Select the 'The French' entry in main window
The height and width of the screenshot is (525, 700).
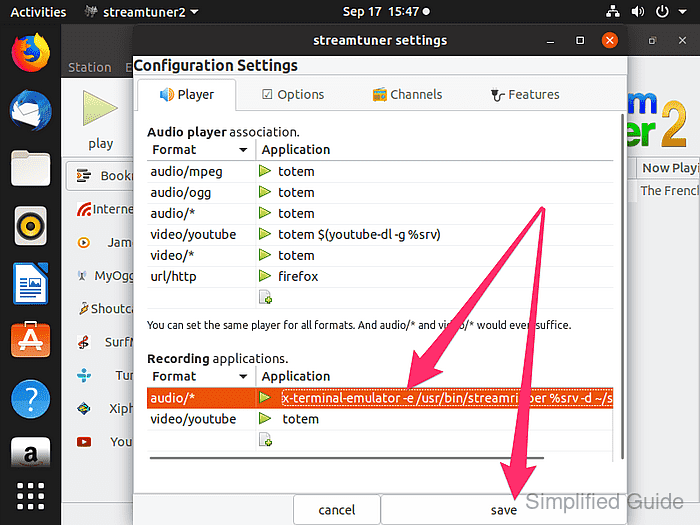pyautogui.click(x=668, y=191)
